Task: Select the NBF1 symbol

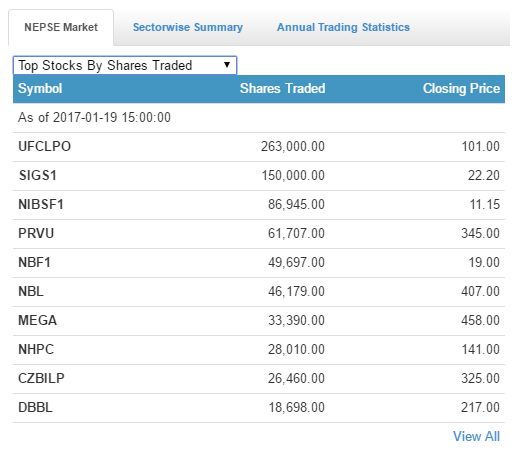Action: (x=34, y=263)
